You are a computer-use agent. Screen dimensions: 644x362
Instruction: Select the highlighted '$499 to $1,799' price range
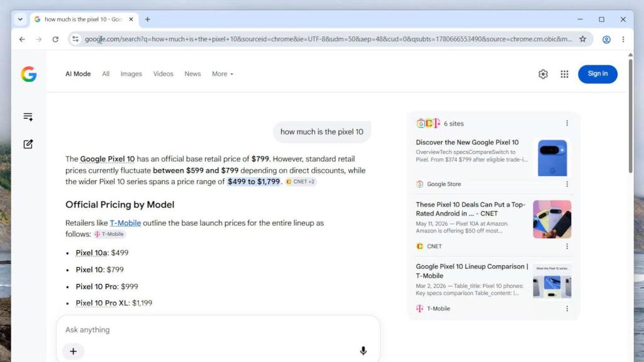[254, 182]
